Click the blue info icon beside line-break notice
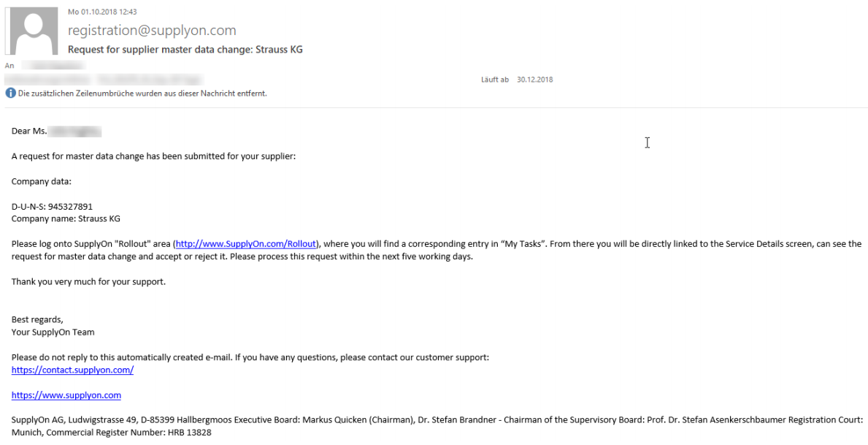This screenshot has height=445, width=868. (x=10, y=93)
